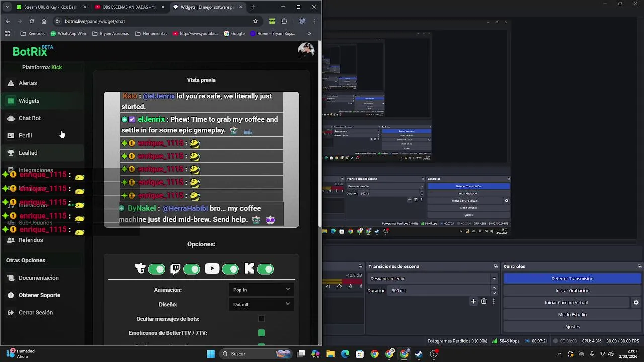This screenshot has width=644, height=362.
Task: Open the user profile avatar in BotRix
Action: coord(306,51)
